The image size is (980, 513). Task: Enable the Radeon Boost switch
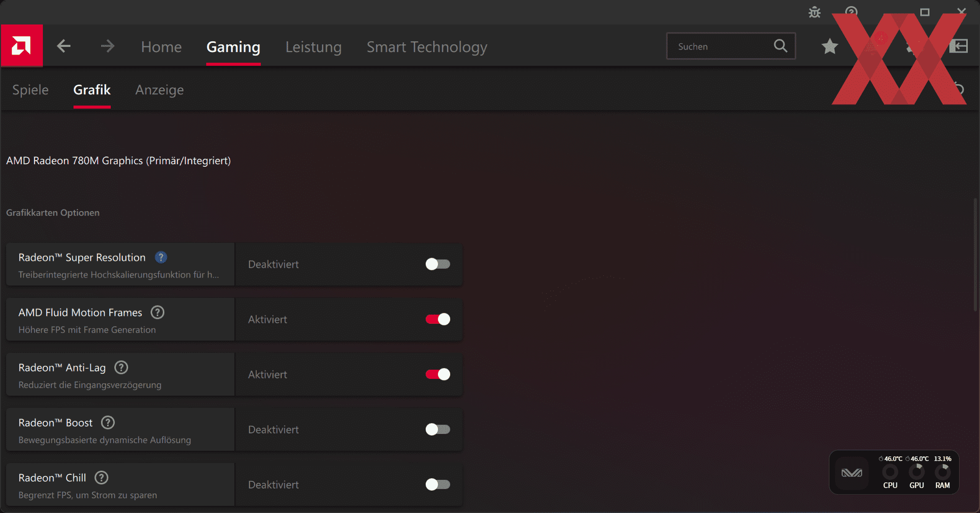438,429
